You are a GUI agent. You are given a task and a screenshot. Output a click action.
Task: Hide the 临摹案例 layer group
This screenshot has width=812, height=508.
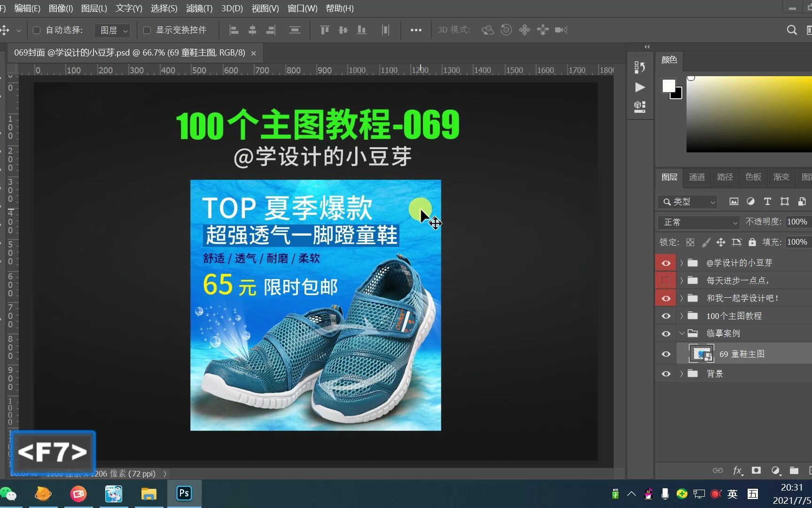pyautogui.click(x=665, y=333)
